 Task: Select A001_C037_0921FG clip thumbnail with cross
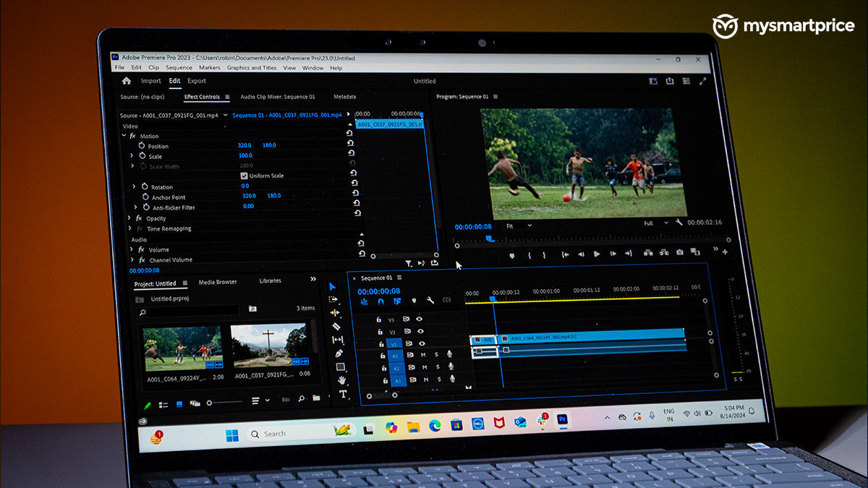[x=269, y=346]
